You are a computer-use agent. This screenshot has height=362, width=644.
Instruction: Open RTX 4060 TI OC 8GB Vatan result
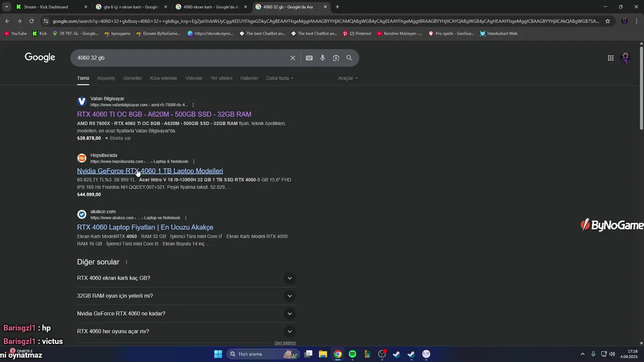(x=164, y=114)
